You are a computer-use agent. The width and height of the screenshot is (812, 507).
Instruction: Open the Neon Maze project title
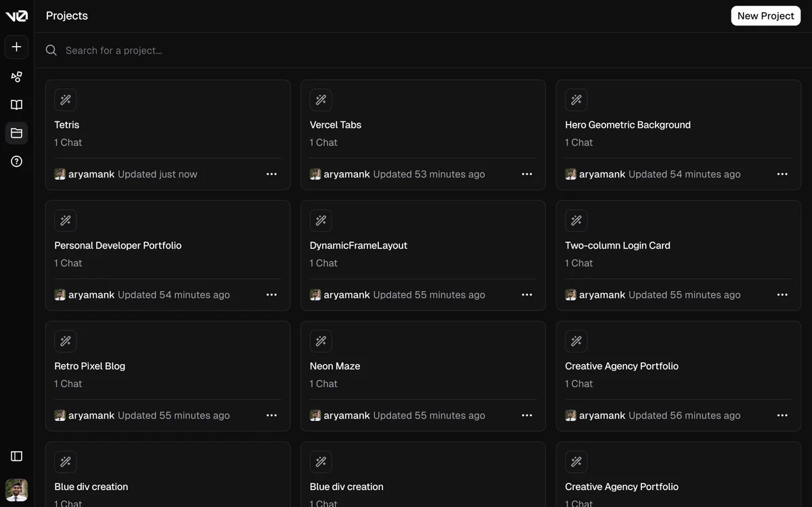tap(335, 366)
